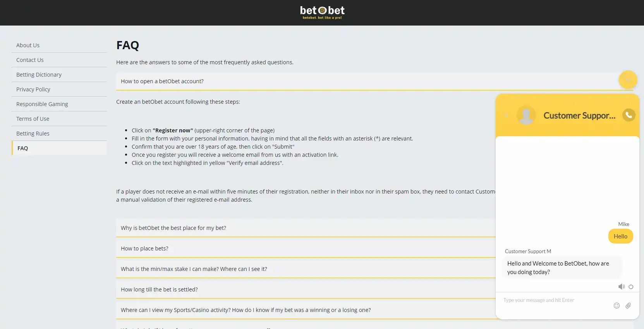Click the Customer Support avatar icon
The height and width of the screenshot is (329, 644).
coord(526,115)
